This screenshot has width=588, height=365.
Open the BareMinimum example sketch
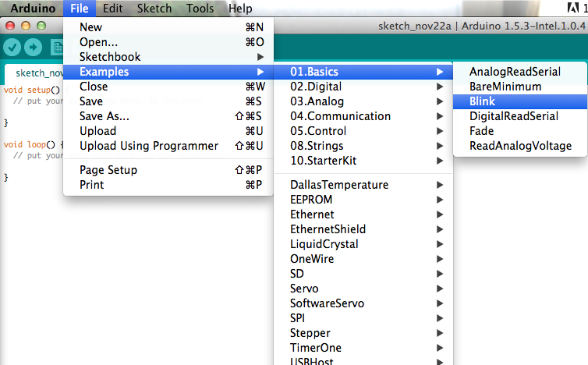519,87
